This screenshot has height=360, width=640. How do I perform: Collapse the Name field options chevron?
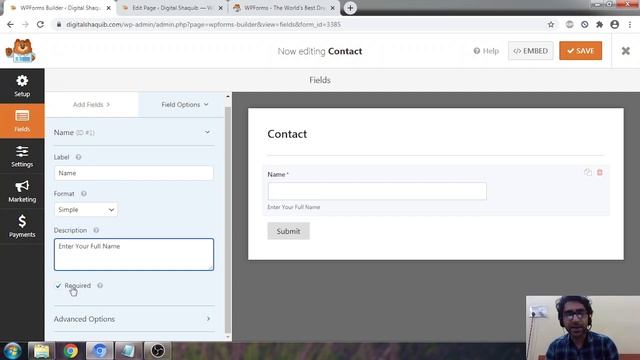(207, 132)
